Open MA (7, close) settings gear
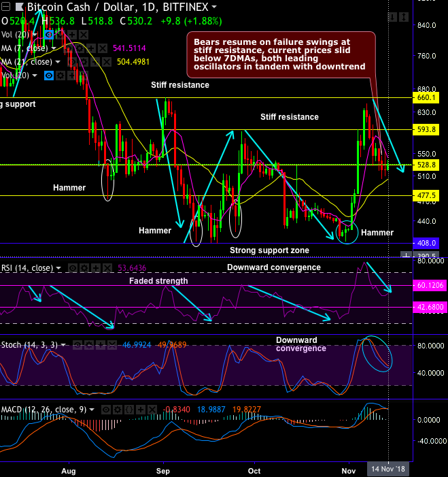 click(80, 48)
